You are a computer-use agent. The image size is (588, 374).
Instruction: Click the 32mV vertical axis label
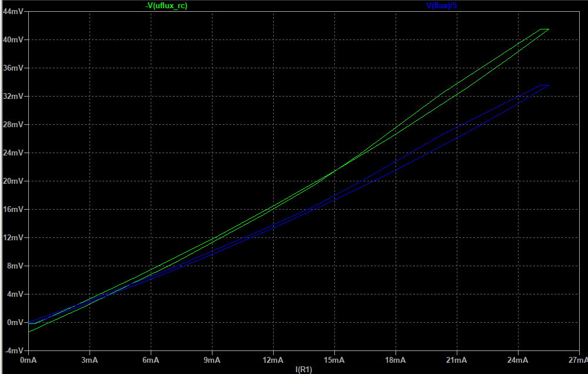12,96
